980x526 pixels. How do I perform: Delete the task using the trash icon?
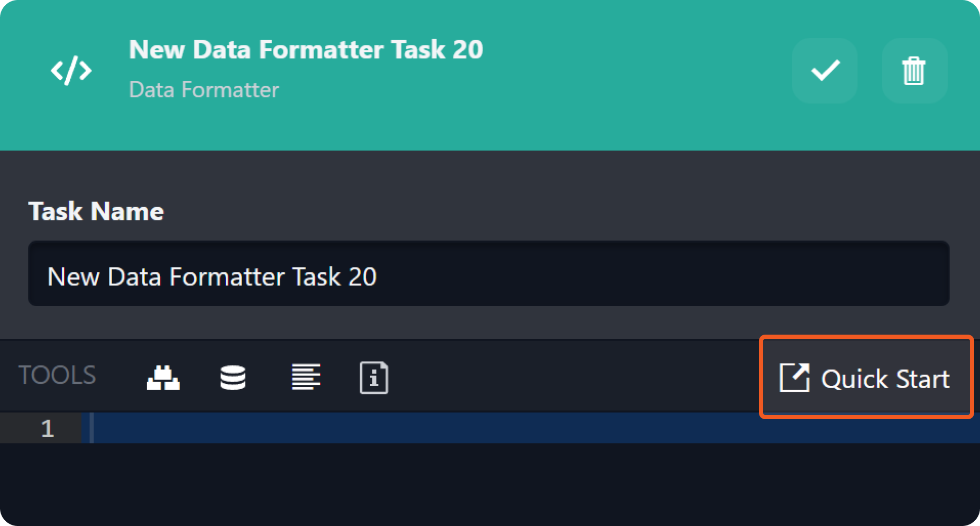913,71
